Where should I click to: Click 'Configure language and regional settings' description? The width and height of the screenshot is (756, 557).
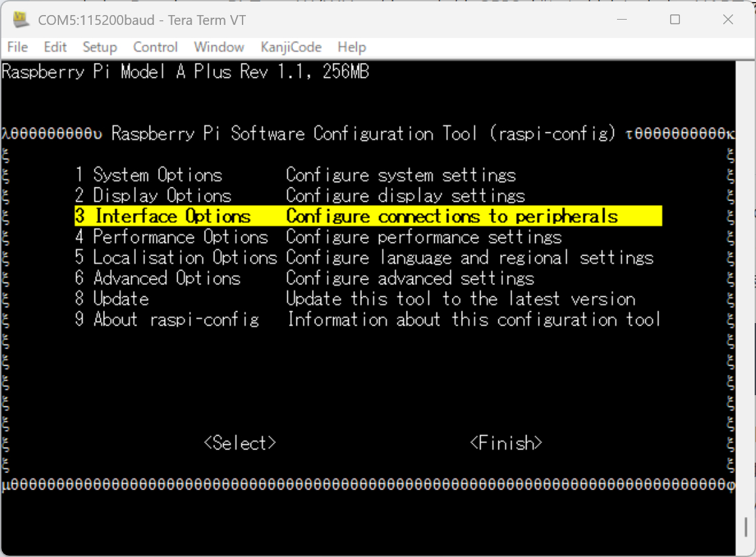click(x=470, y=258)
